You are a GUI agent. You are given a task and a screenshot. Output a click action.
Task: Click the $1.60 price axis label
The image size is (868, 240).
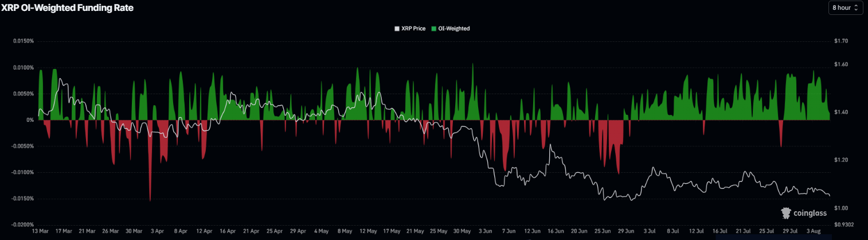[842, 65]
